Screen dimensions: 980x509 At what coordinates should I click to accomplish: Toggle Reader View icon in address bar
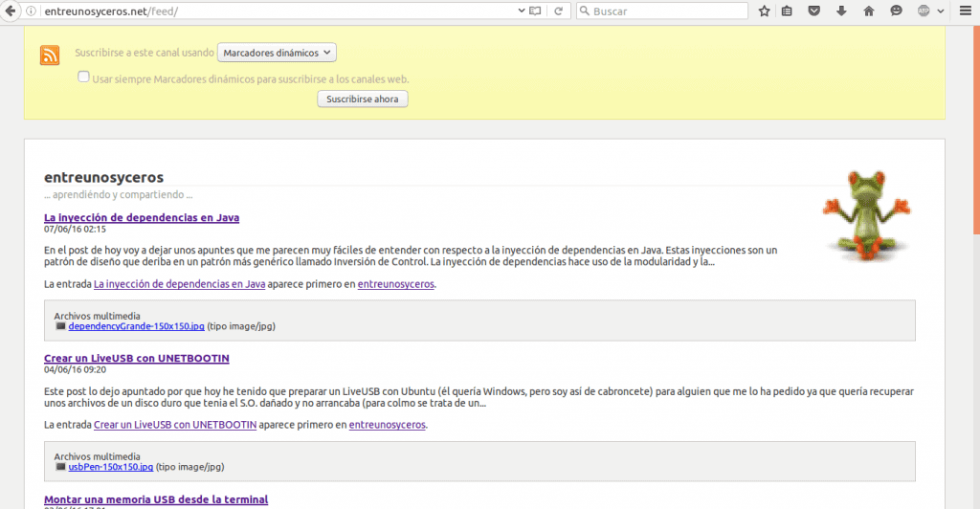click(x=535, y=11)
